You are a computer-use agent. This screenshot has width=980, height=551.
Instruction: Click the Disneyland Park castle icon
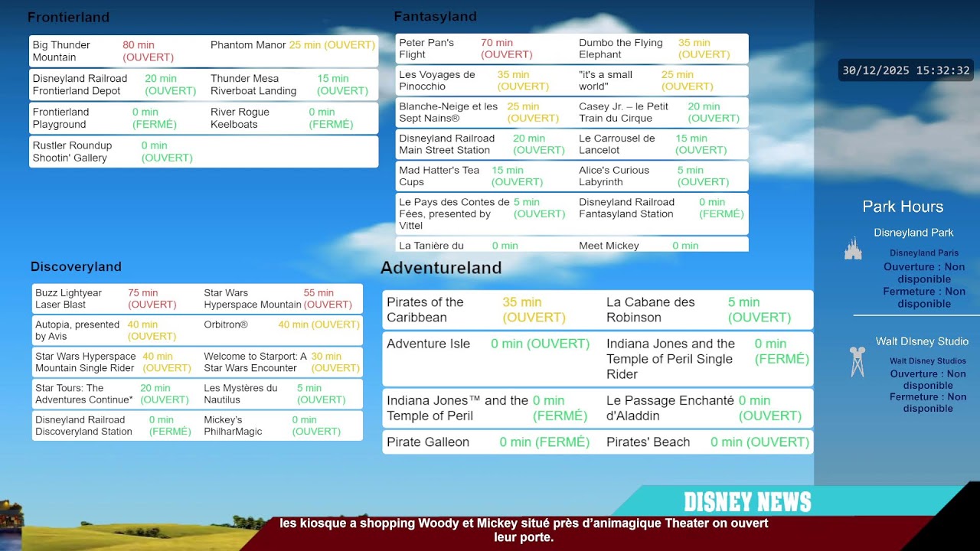click(853, 249)
